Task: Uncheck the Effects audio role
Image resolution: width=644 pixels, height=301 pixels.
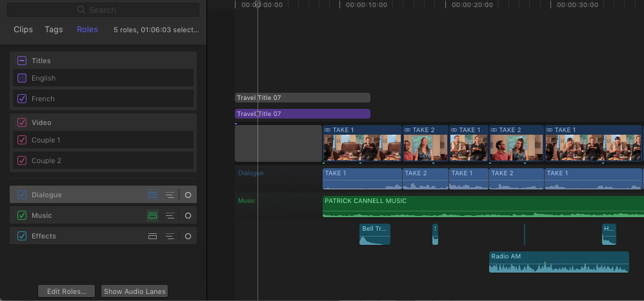Action: point(22,236)
